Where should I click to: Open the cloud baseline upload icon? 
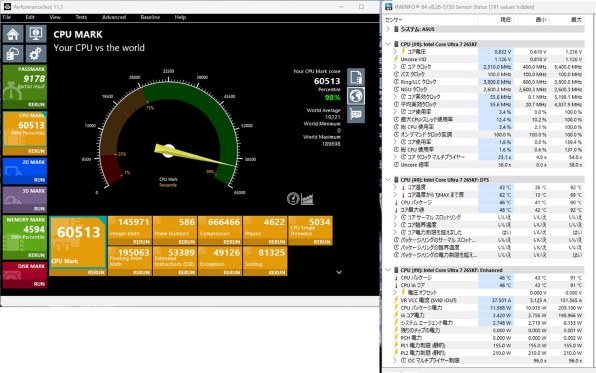[13, 54]
